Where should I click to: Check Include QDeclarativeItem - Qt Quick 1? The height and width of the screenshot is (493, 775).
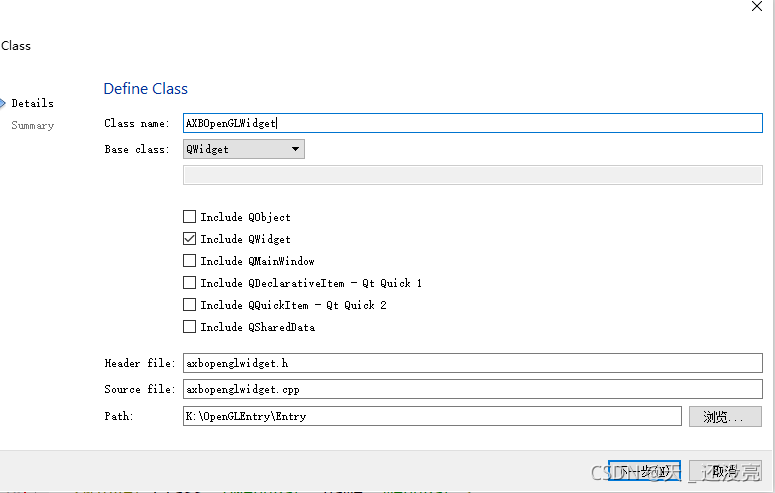[190, 283]
